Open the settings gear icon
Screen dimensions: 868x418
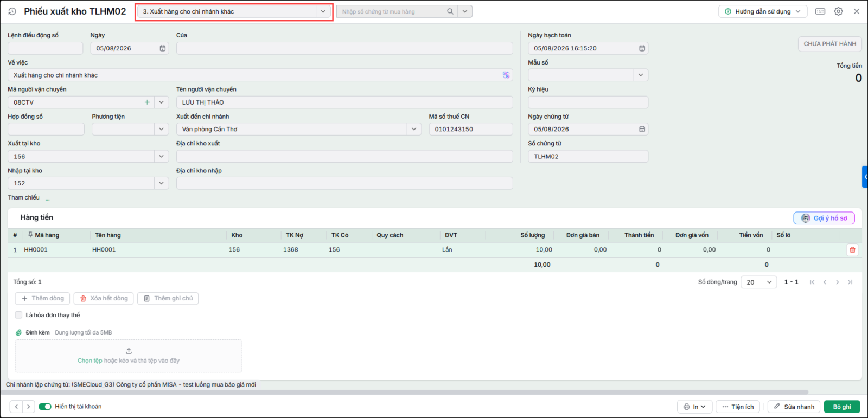tap(839, 11)
